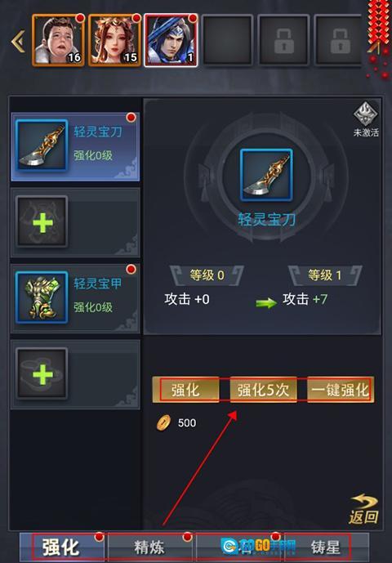Screen dimensions: 392x563
Task: Click the 一键强化 one-key enhance button
Action: point(341,390)
